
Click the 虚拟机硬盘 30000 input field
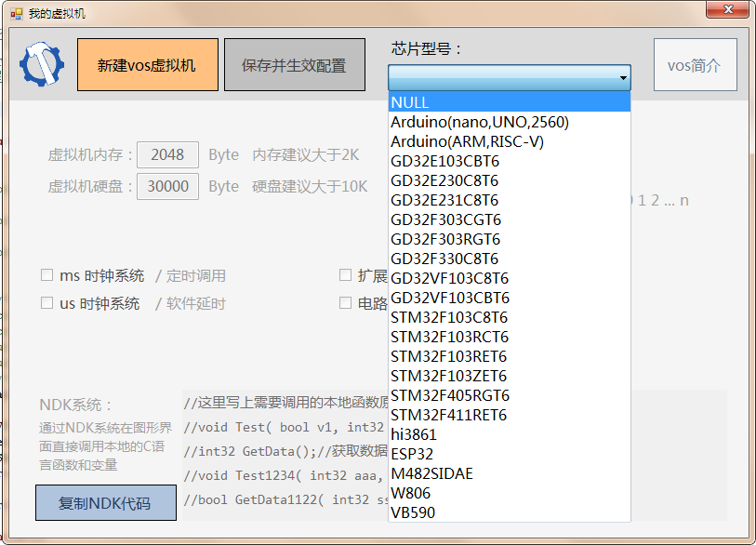coord(167,186)
